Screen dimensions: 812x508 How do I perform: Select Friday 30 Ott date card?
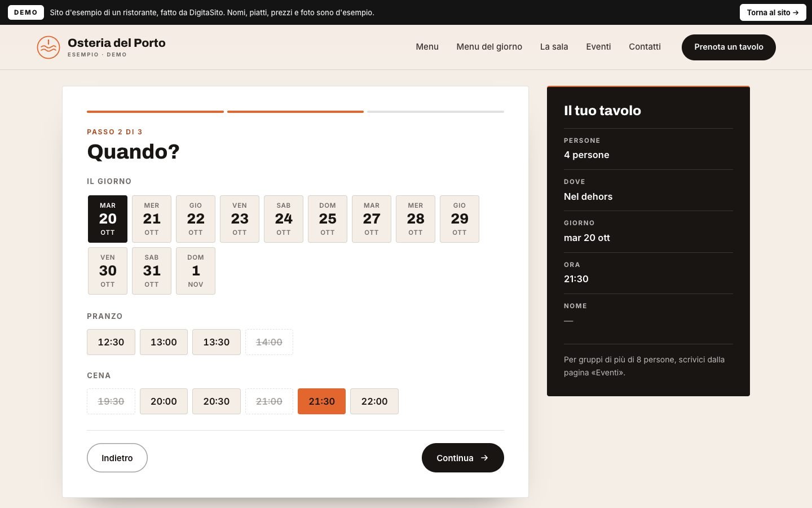pyautogui.click(x=108, y=271)
